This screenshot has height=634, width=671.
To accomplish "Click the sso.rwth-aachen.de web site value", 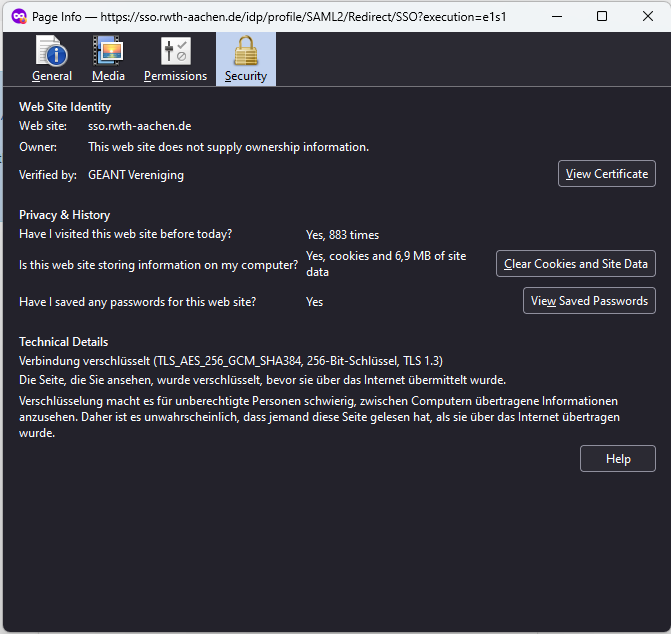I will 139,126.
